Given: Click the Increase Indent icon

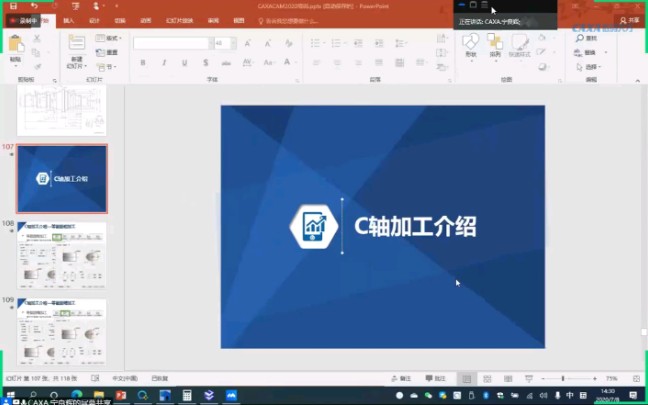Looking at the screenshot, I should point(379,43).
